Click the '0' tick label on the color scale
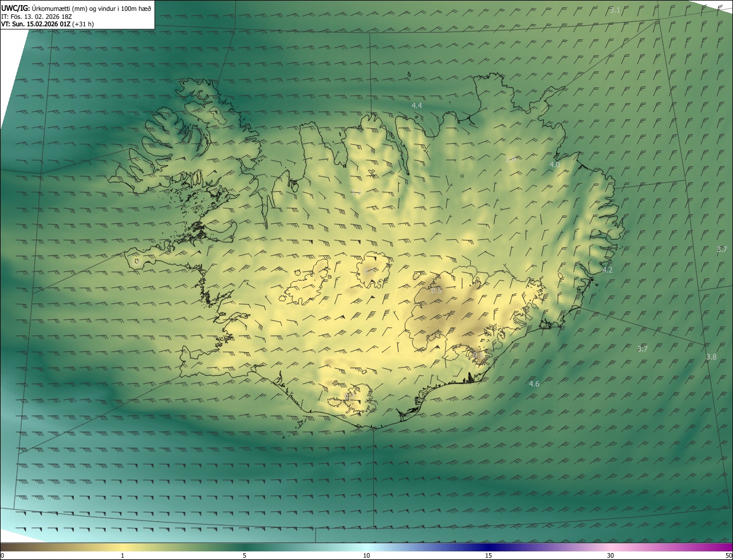Screen dimensions: 733x560 2,556
